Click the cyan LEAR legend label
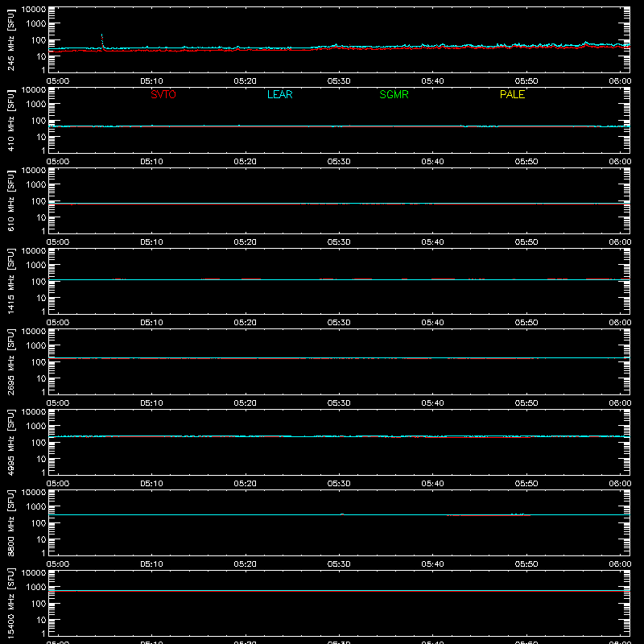This screenshot has height=644, width=644. pos(279,94)
